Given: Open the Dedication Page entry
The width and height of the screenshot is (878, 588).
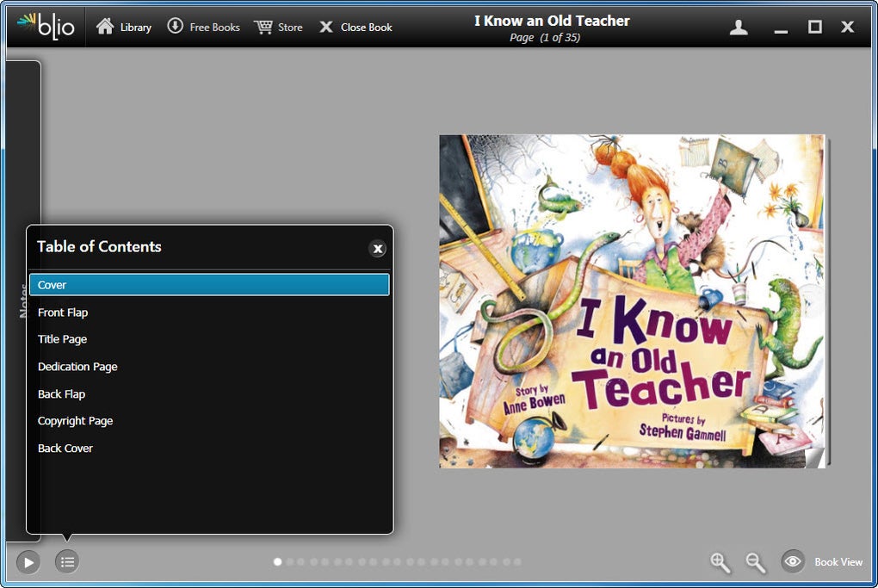Looking at the screenshot, I should pos(77,367).
